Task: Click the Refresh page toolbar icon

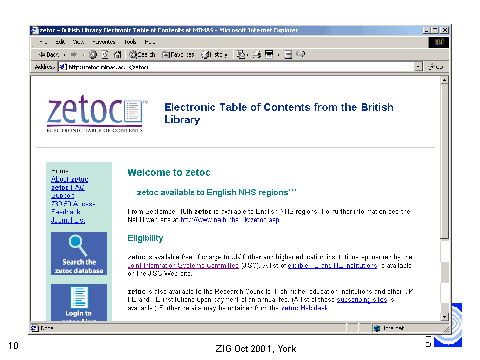Action: pos(105,54)
